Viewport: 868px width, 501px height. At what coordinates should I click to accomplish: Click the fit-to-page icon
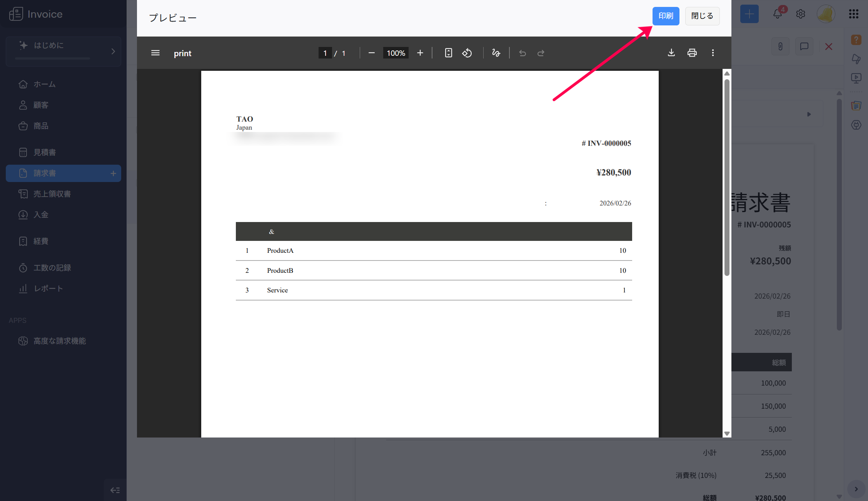tap(448, 53)
